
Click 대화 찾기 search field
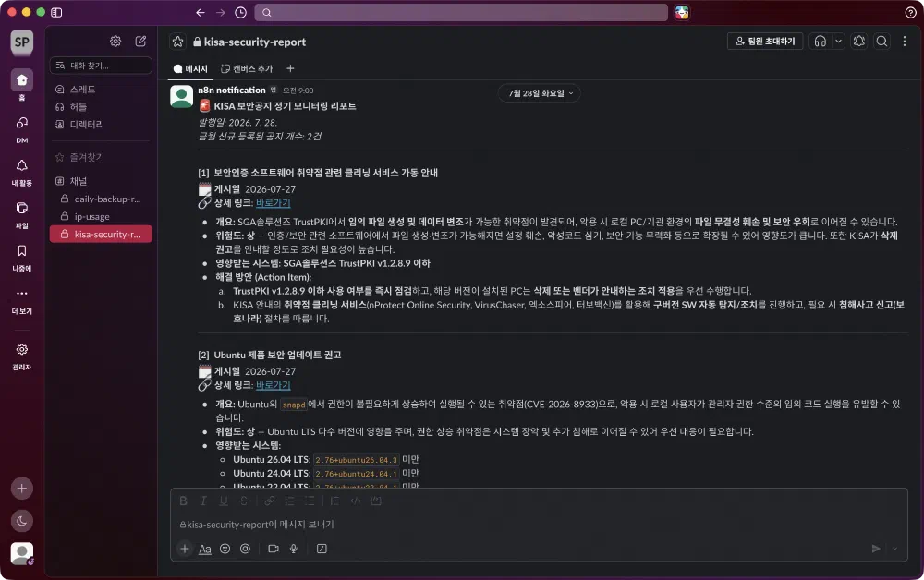(x=101, y=66)
